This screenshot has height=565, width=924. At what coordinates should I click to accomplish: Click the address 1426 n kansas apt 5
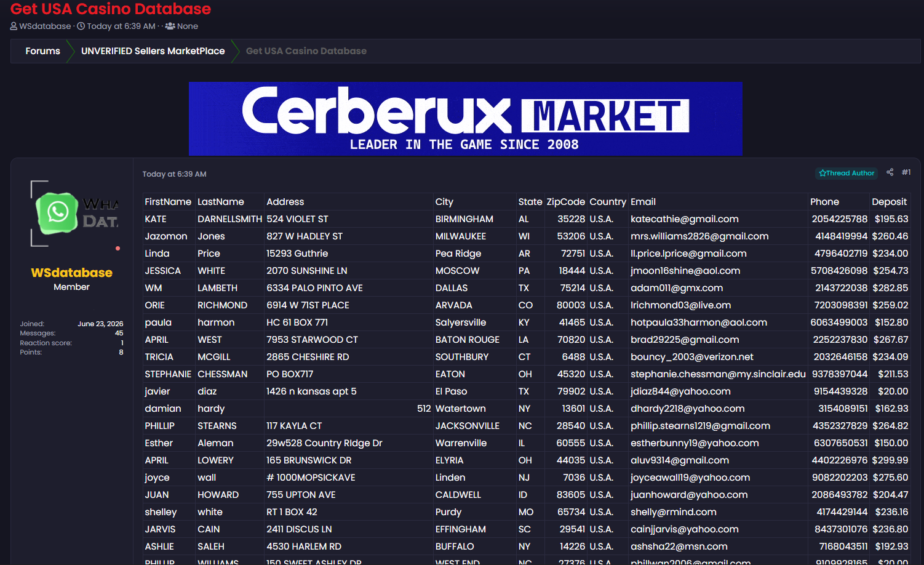coord(311,391)
